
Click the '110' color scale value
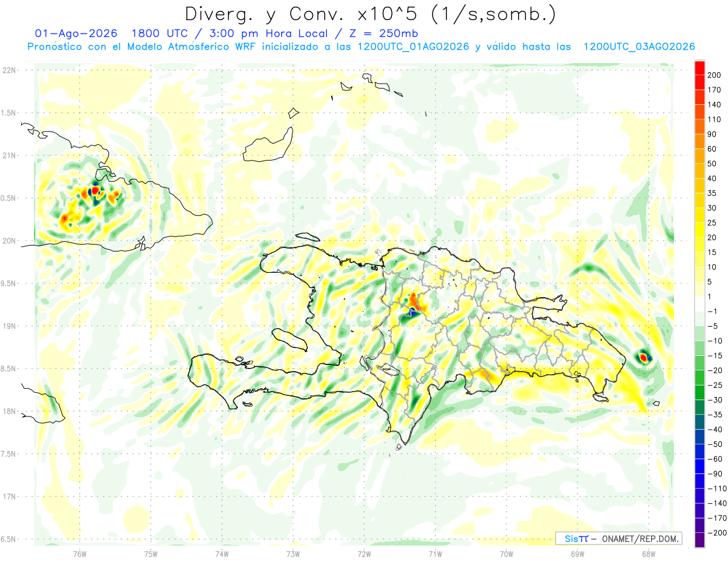pyautogui.click(x=715, y=119)
